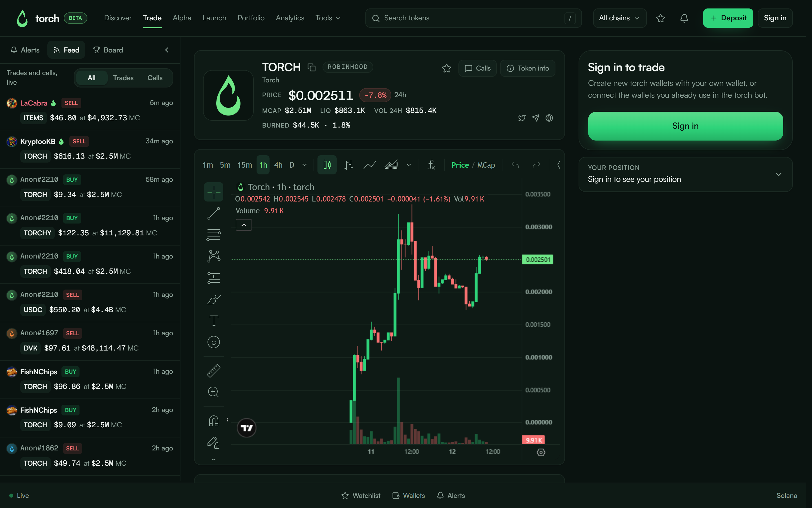The height and width of the screenshot is (508, 812).
Task: Open the All chains dropdown
Action: pos(619,18)
